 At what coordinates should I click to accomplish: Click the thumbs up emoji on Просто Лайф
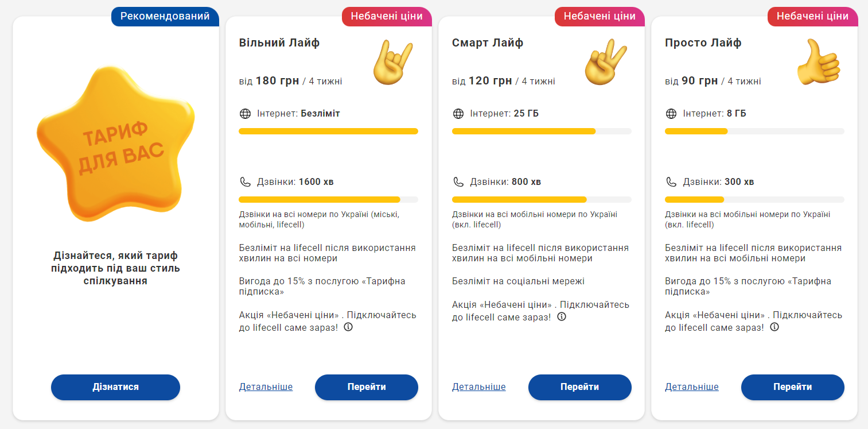(819, 63)
